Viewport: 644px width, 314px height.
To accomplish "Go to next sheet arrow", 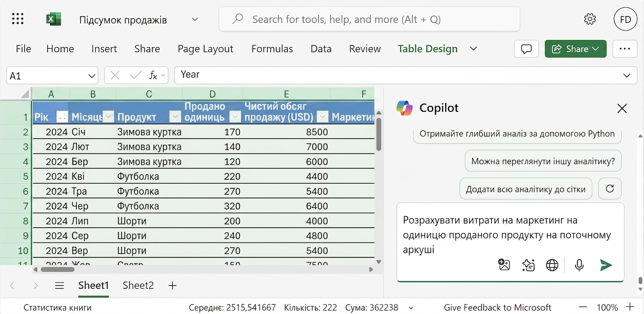I will point(36,286).
